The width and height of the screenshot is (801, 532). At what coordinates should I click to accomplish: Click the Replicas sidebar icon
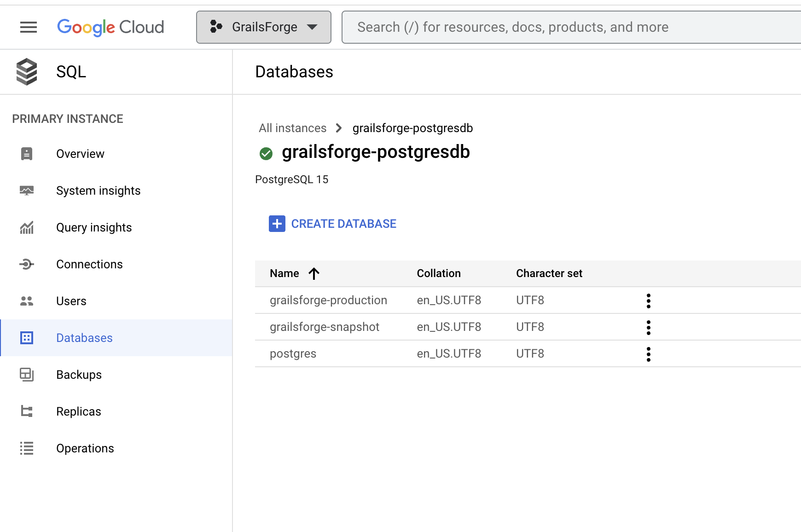[x=27, y=411]
